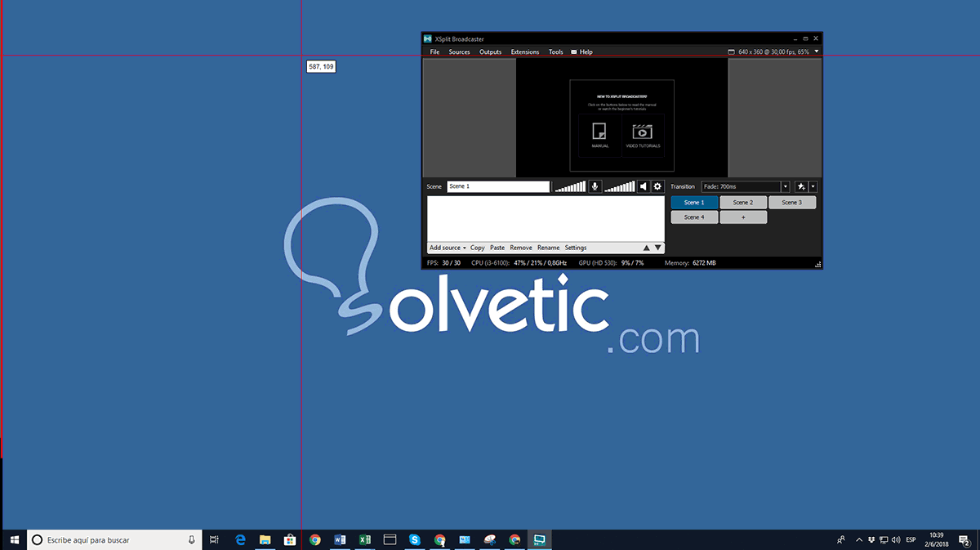The width and height of the screenshot is (980, 550).
Task: Expand the resolution 640 x 360 dropdown arrow
Action: click(816, 51)
